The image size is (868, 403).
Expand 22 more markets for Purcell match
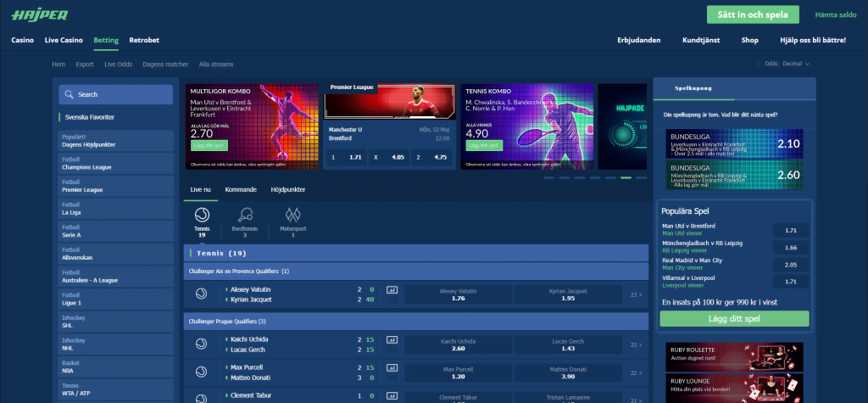pyautogui.click(x=636, y=373)
